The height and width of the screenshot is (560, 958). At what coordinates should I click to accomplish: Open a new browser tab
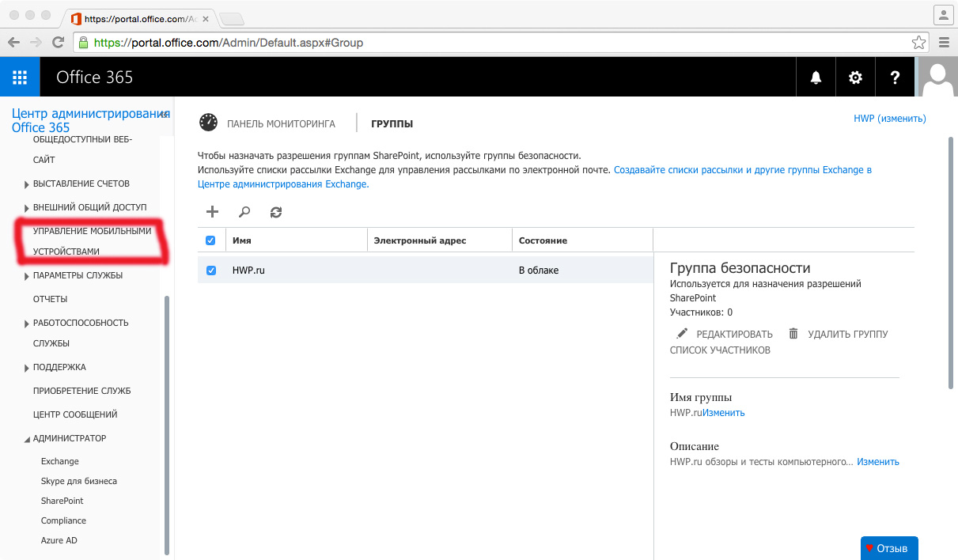pos(232,17)
